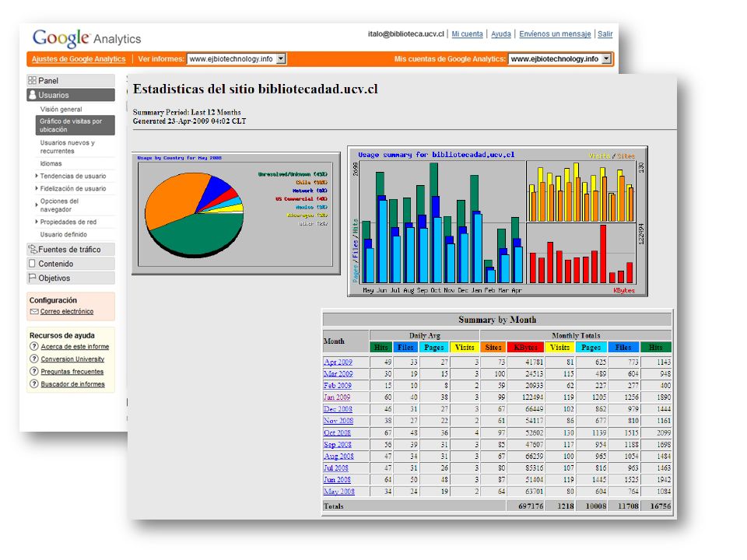Click the Salir link
This screenshot has width=747, height=560.
tap(605, 33)
